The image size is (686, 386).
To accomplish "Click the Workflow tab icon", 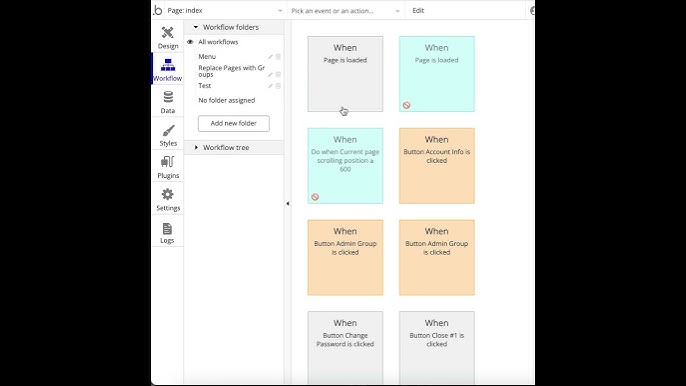I will (x=168, y=65).
